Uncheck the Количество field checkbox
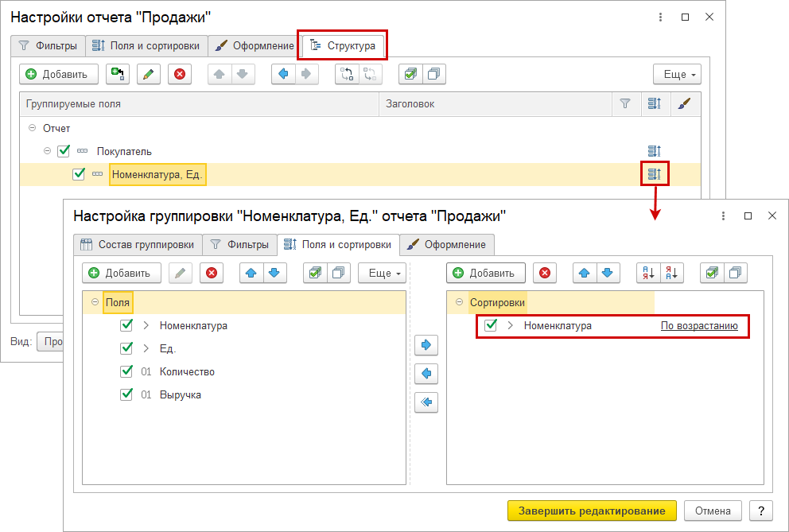The width and height of the screenshot is (789, 532). (126, 371)
